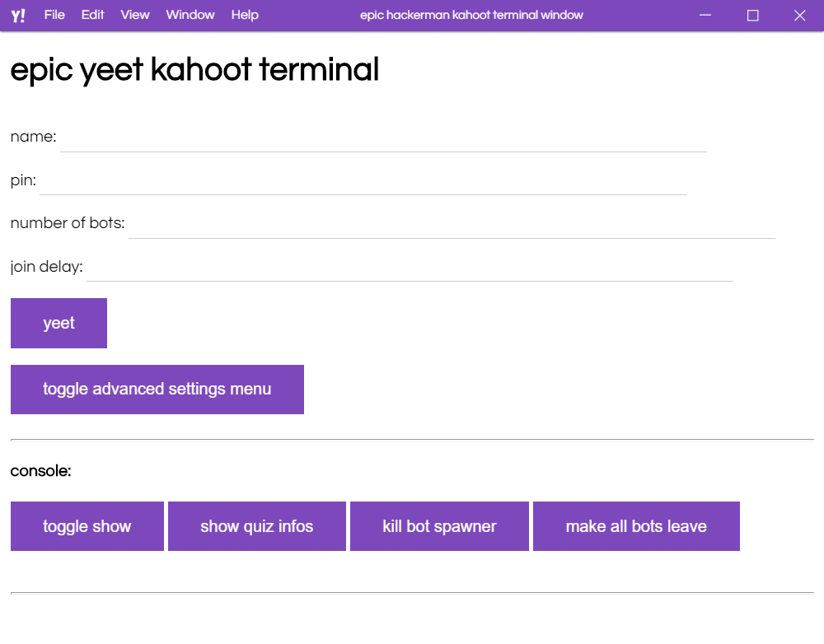Click the yeet button

(59, 323)
